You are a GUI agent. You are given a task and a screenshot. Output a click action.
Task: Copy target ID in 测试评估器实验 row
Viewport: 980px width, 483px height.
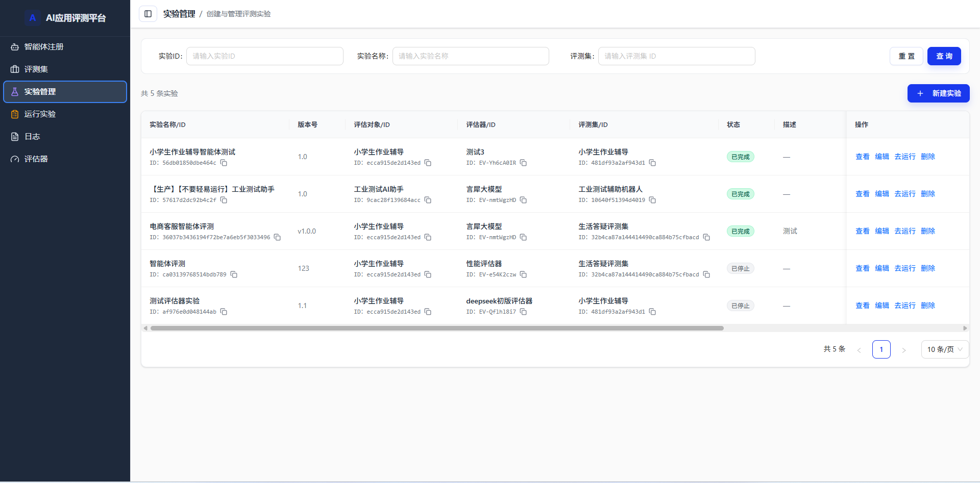[x=428, y=312]
